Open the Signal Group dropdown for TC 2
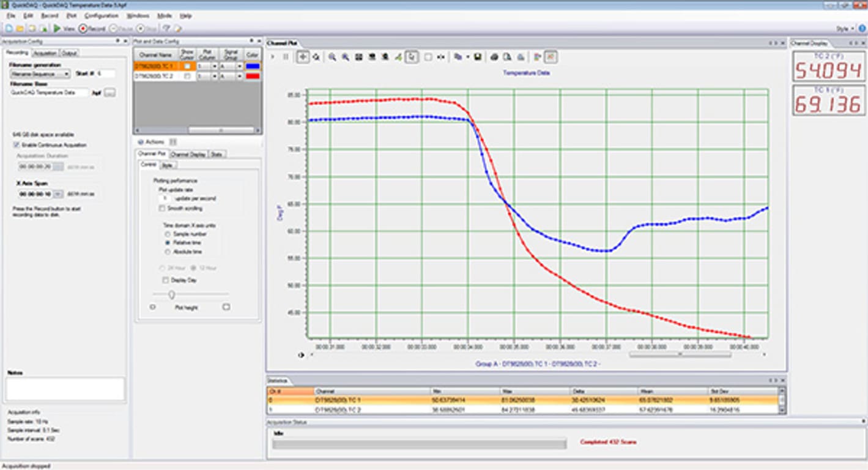This screenshot has height=470, width=868. 240,76
